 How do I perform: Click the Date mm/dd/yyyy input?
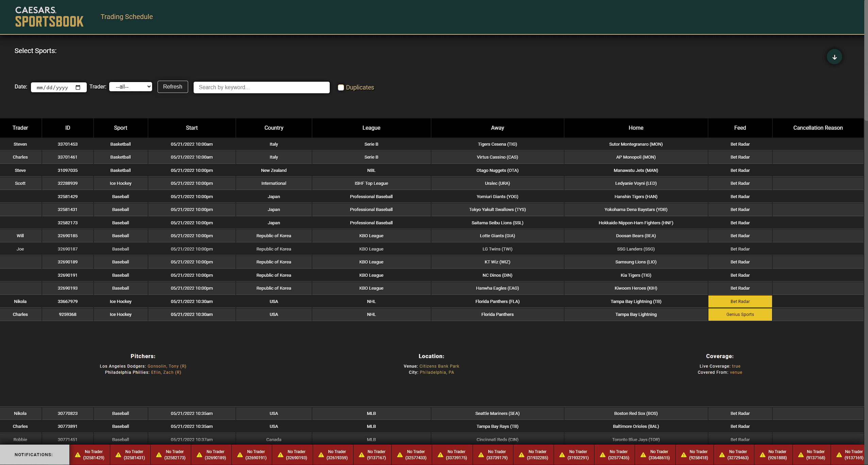(59, 87)
